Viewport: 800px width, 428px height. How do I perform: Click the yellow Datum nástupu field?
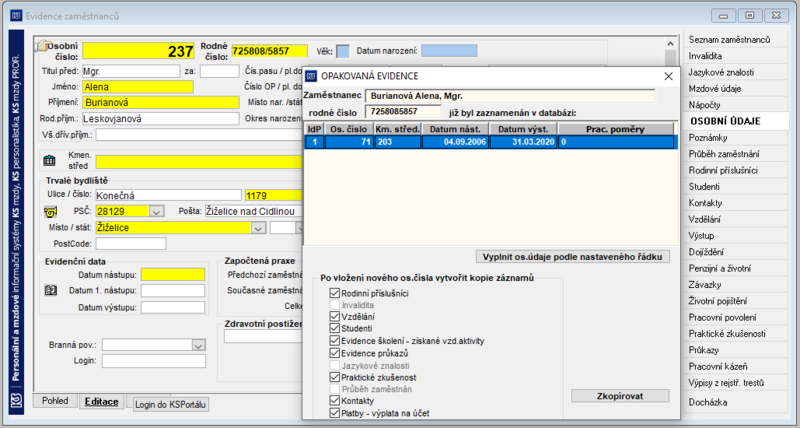[x=173, y=274]
